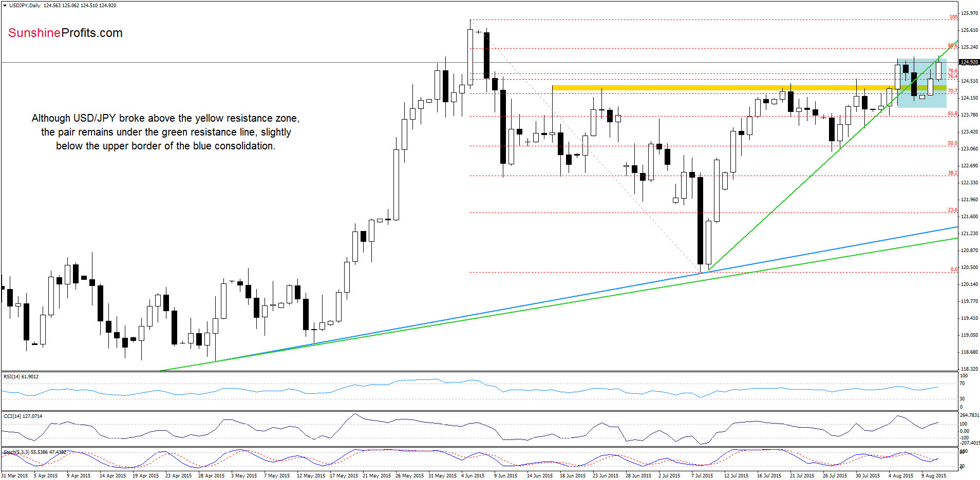Click the annotation line 'below the upper border'
Image resolution: width=980 pixels, height=480 pixels.
pyautogui.click(x=165, y=146)
